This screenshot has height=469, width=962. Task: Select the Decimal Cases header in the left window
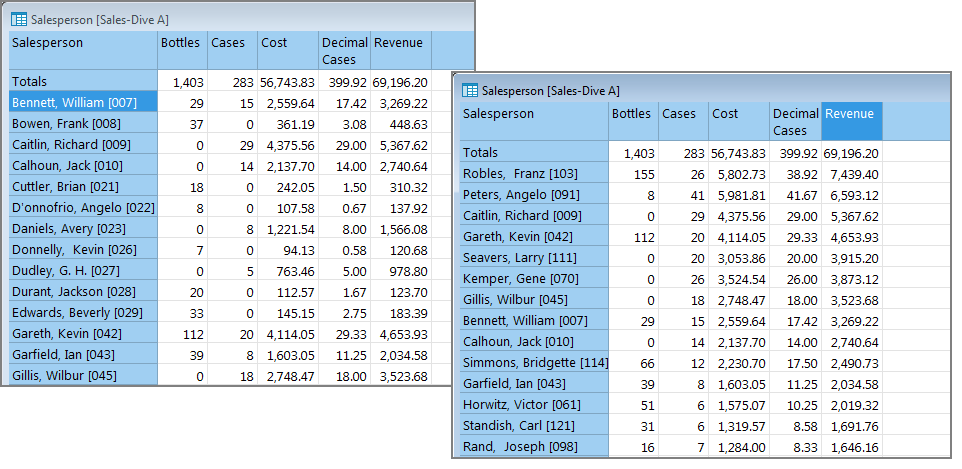click(344, 50)
